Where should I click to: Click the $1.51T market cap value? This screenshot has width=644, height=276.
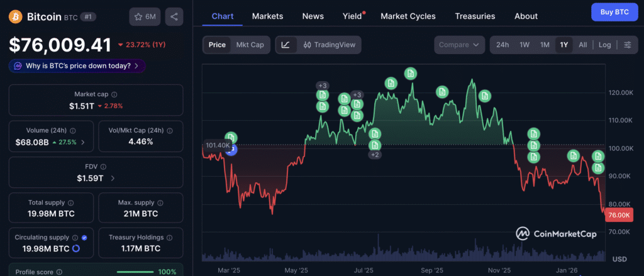[x=82, y=106]
